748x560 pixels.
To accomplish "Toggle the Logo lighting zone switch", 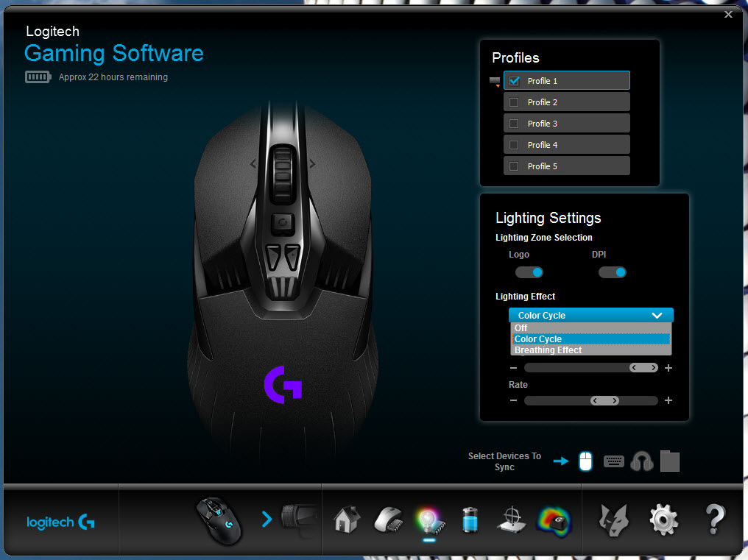I will pos(529,272).
